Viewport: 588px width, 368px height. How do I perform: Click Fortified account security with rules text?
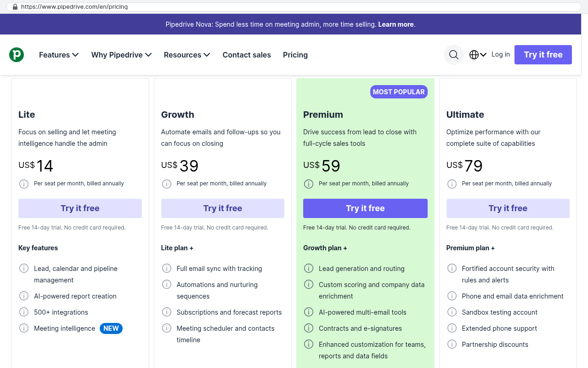(508, 274)
